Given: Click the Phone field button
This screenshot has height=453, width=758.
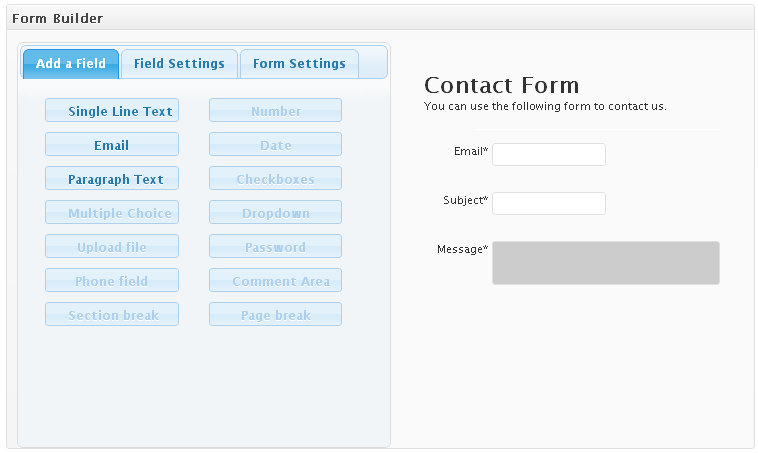Looking at the screenshot, I should click(112, 281).
